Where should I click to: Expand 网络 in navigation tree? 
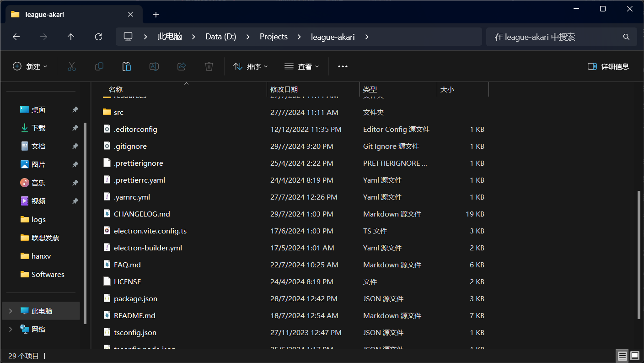click(x=11, y=330)
